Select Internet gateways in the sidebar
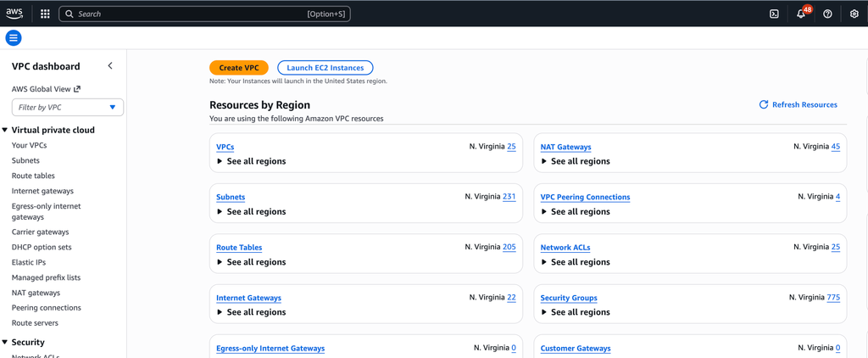The image size is (868, 358). 42,191
